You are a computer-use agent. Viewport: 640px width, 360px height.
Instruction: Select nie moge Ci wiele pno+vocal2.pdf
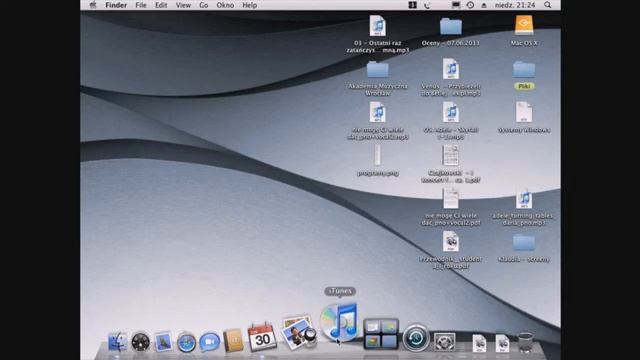point(451,198)
